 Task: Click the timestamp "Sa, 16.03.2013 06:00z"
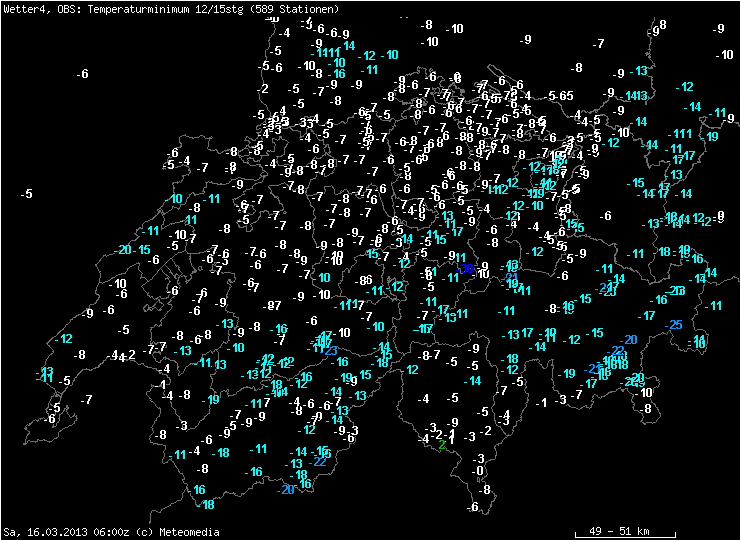(x=67, y=532)
